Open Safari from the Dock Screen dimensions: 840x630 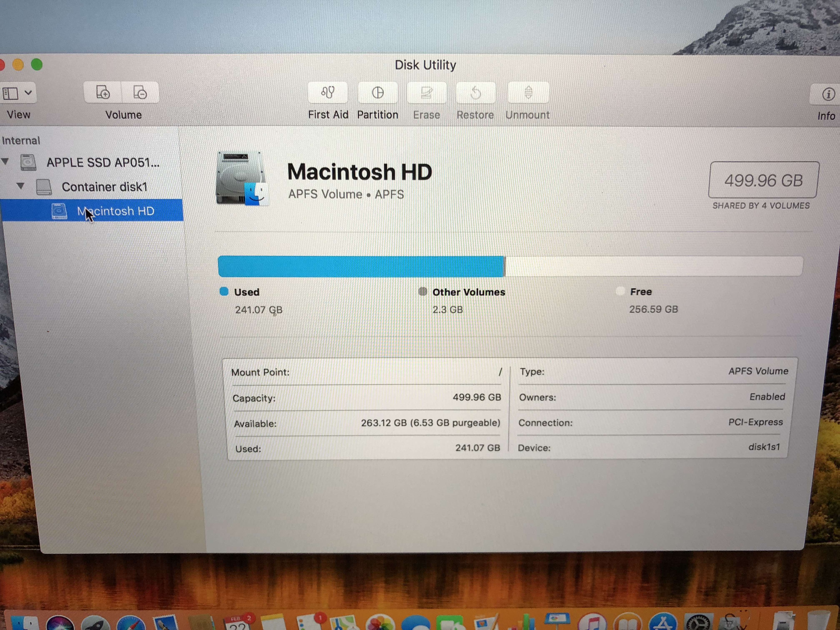(131, 623)
